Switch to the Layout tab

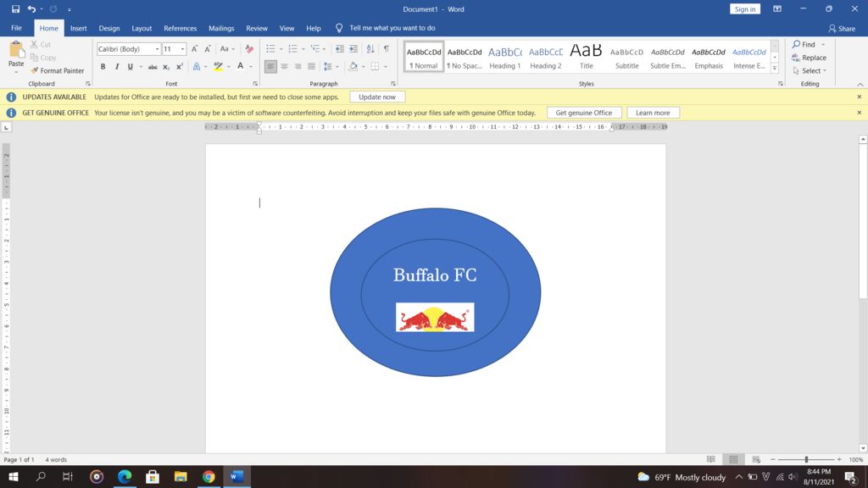pyautogui.click(x=142, y=28)
